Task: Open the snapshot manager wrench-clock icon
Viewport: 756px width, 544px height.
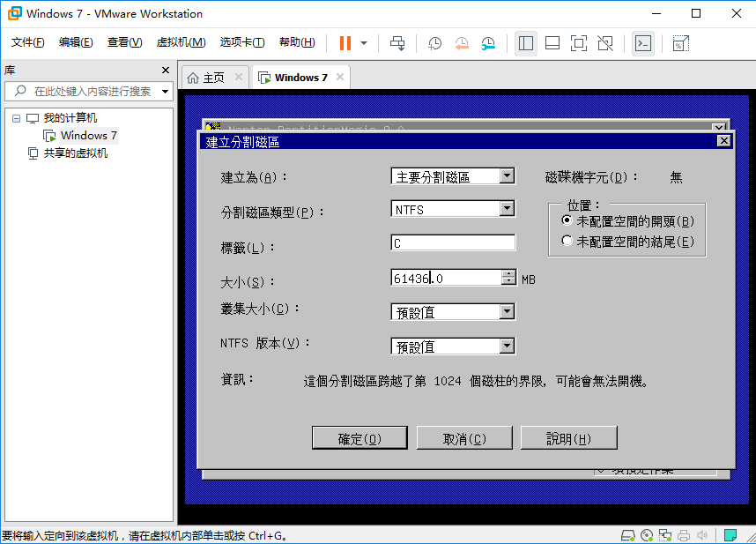Action: click(x=488, y=43)
